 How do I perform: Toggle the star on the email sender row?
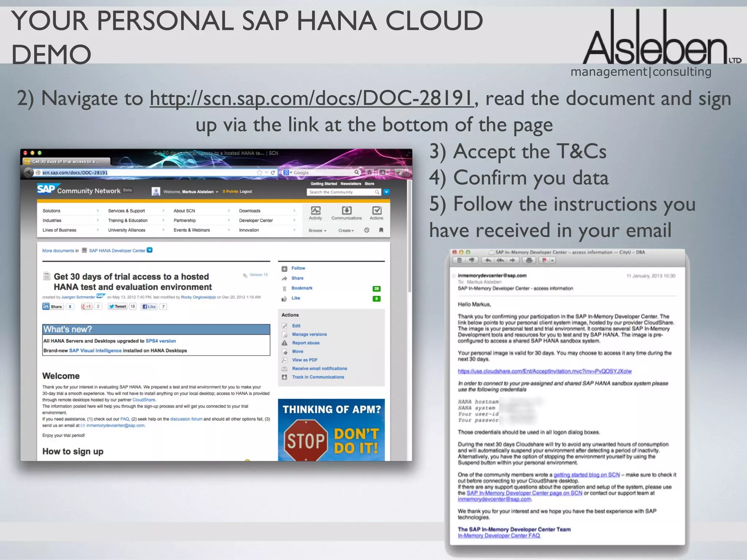pos(454,276)
